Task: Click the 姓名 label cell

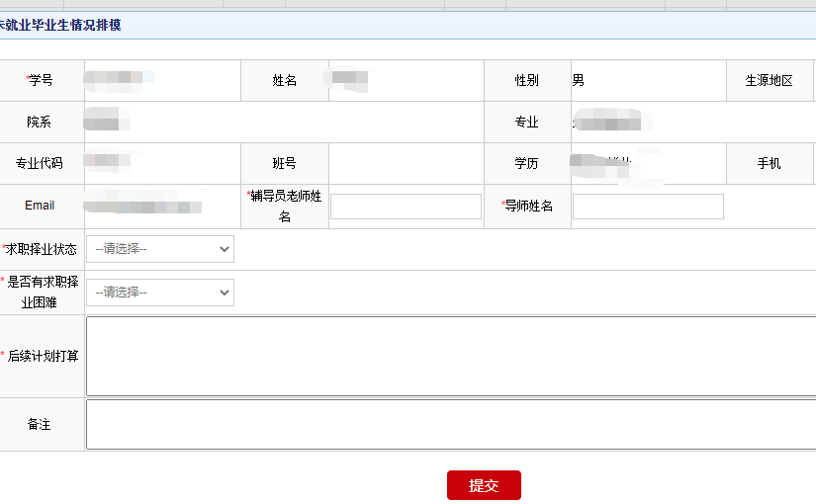Action: tap(285, 81)
